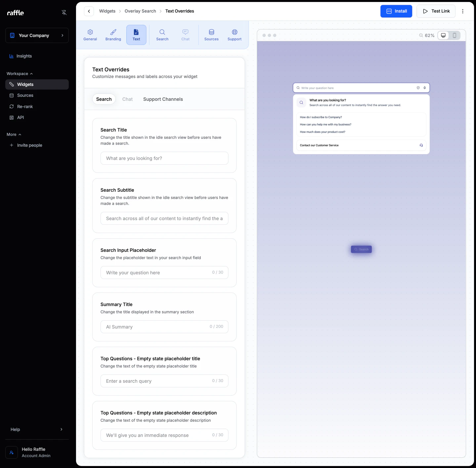The width and height of the screenshot is (476, 468).
Task: Focus the Search Input Placeholder field
Action: coord(164,273)
